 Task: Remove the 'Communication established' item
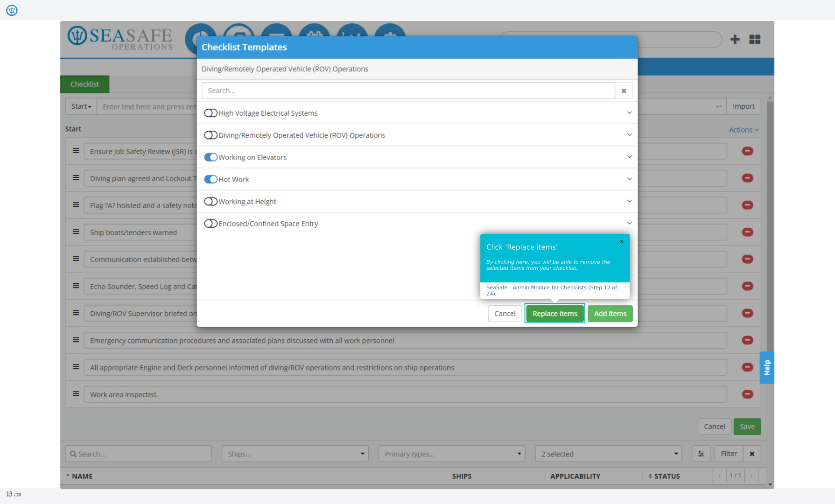tap(747, 259)
